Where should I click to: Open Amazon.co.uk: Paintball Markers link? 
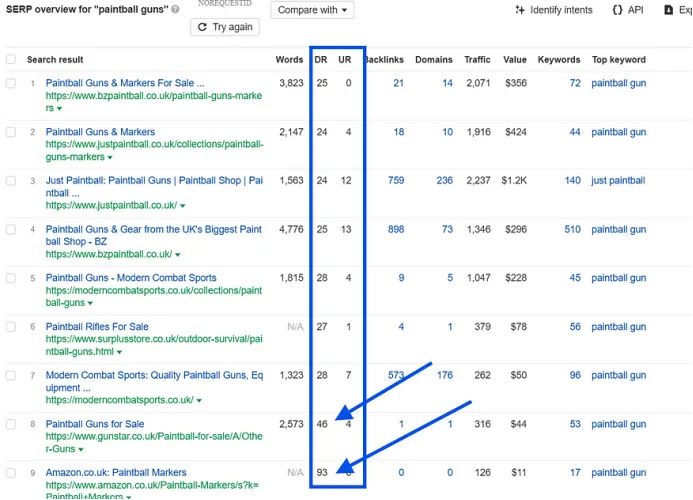coord(116,473)
